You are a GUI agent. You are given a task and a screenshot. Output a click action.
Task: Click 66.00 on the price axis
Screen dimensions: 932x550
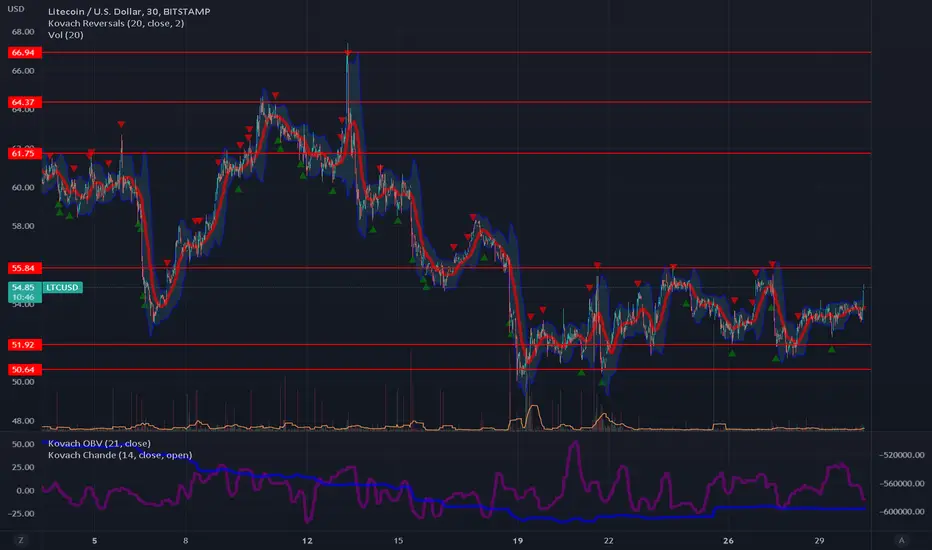pyautogui.click(x=23, y=71)
